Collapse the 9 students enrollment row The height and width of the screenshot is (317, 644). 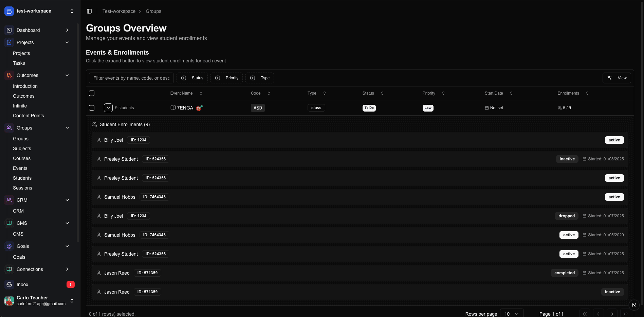tap(108, 108)
